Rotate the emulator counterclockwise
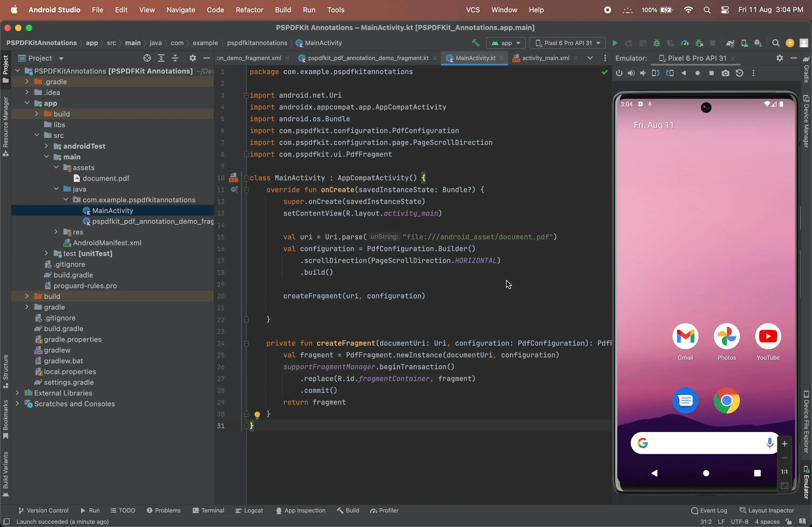Screen dimensions: 812x527 click(x=655, y=73)
